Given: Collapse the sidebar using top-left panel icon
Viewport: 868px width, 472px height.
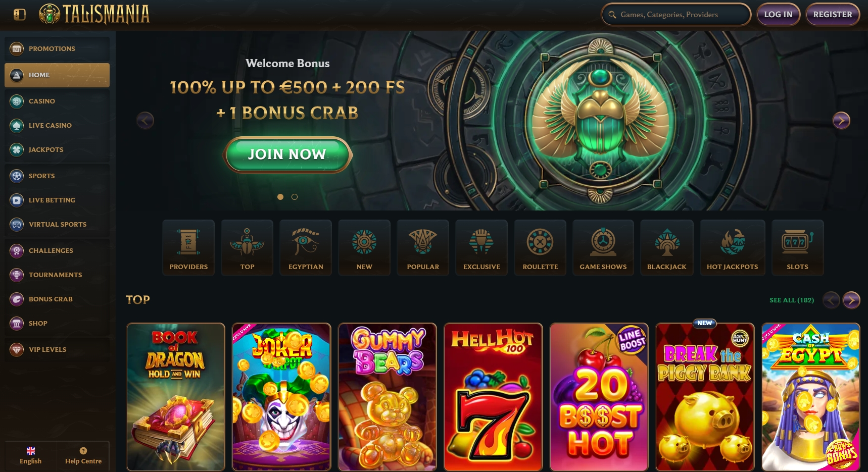Looking at the screenshot, I should tap(19, 15).
